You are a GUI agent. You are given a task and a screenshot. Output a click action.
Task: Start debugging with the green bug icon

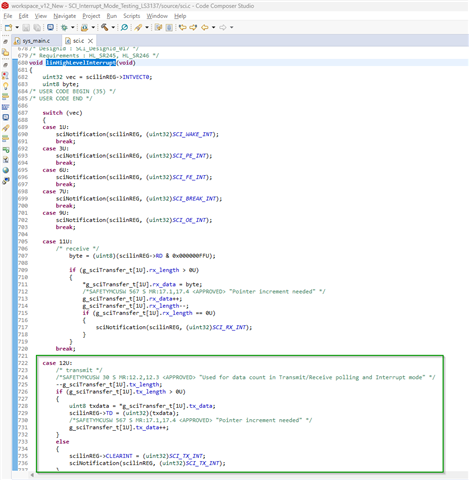(x=64, y=27)
